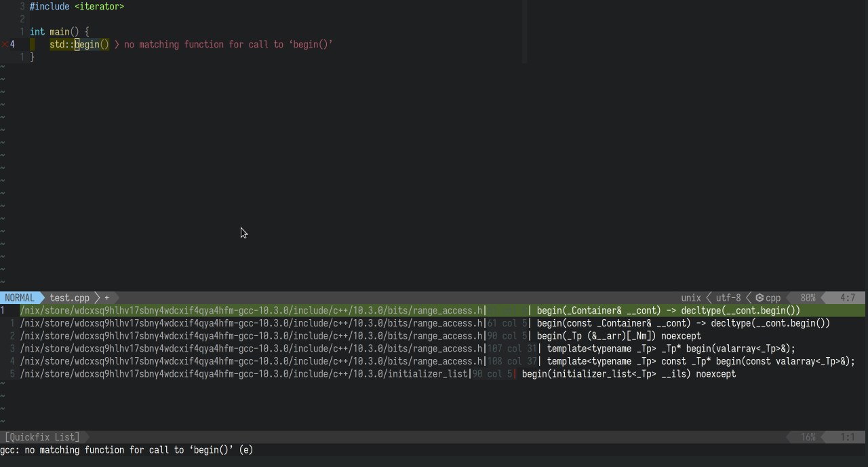Click the '[Quickfix List]' statusline label
The height and width of the screenshot is (467, 868).
tap(42, 437)
